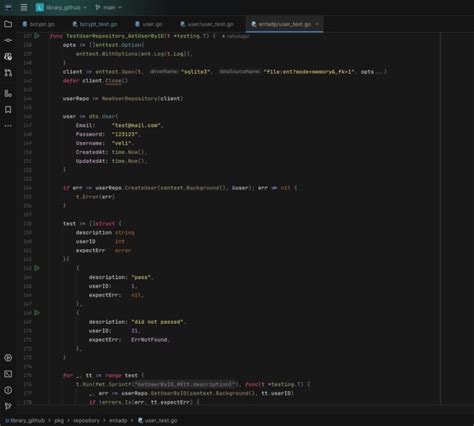
Task: Switch to the user/user_test.go tab
Action: point(207,24)
